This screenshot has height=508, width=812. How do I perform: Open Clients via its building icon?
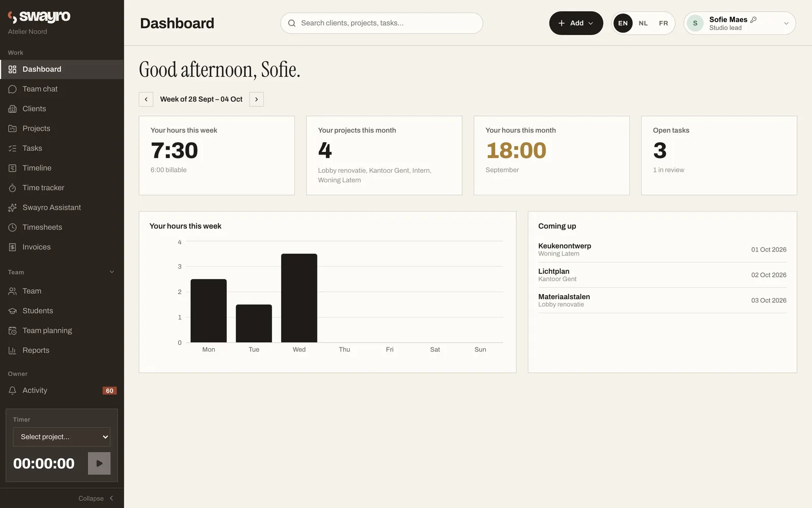(12, 109)
